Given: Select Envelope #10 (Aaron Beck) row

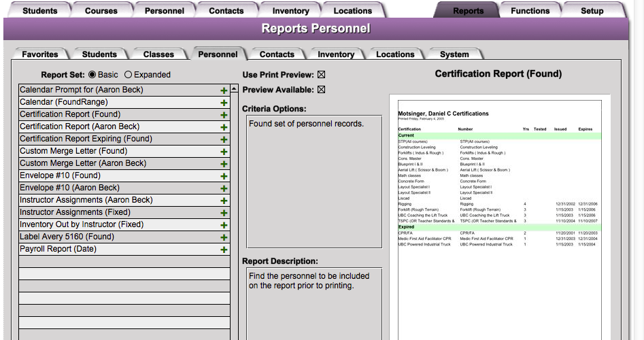Looking at the screenshot, I should (x=124, y=188).
